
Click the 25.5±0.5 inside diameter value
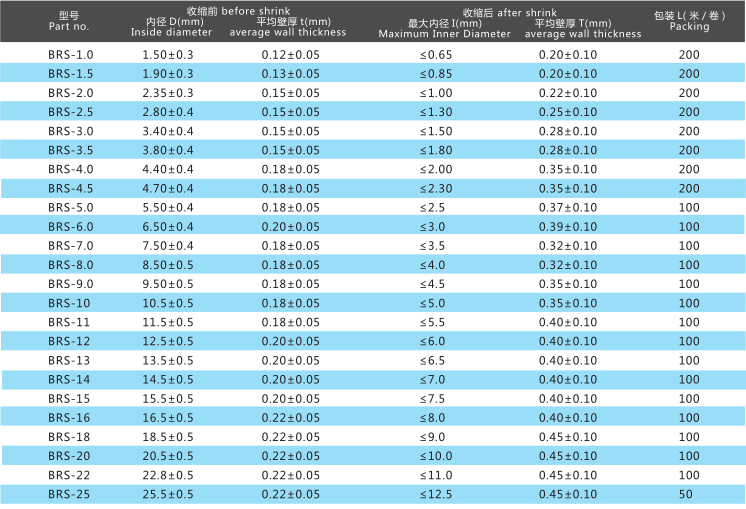pyautogui.click(x=168, y=494)
